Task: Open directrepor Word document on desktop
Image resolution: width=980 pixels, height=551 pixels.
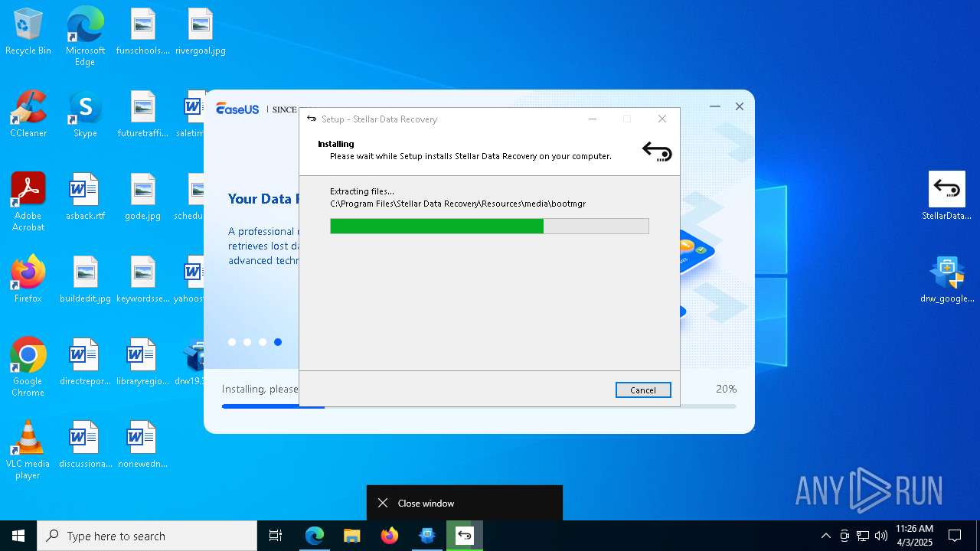Action: pos(85,363)
